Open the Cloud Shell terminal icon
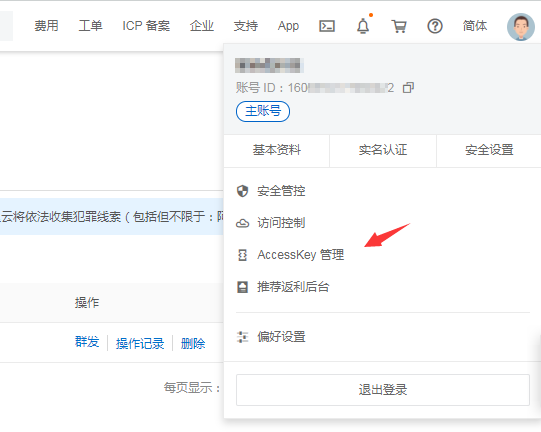Screen dimensions: 541x432 (x=327, y=26)
